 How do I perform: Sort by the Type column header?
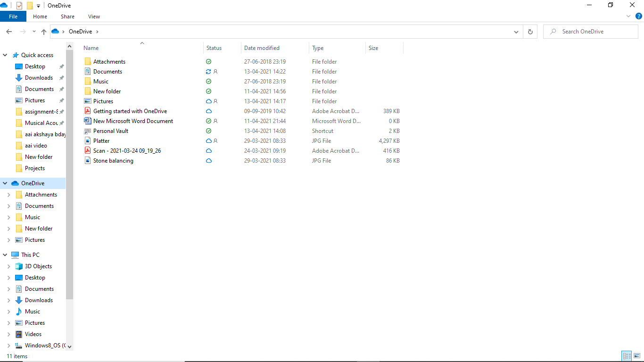(337, 48)
